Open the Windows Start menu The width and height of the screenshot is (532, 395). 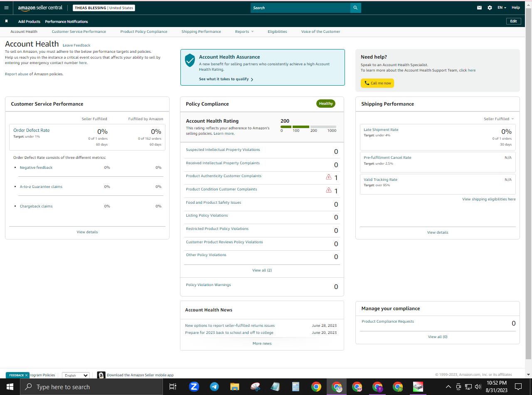point(10,387)
